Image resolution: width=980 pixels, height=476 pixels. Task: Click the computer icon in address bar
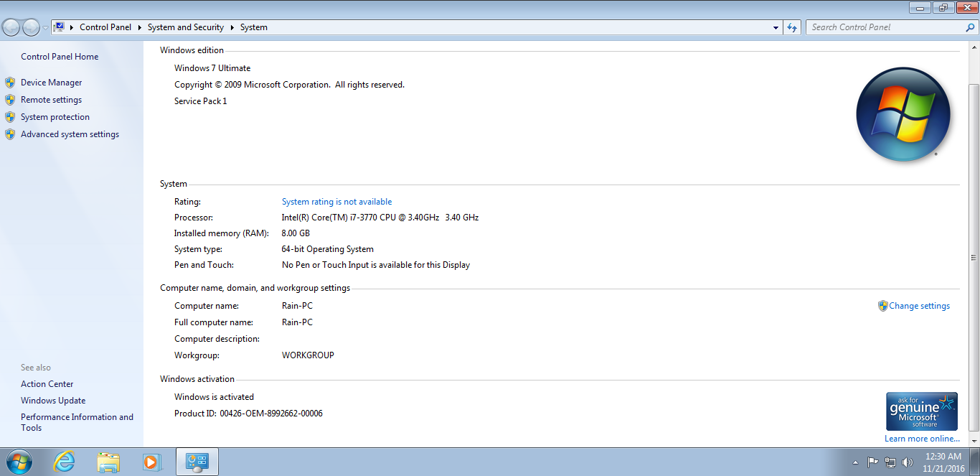[x=60, y=27]
